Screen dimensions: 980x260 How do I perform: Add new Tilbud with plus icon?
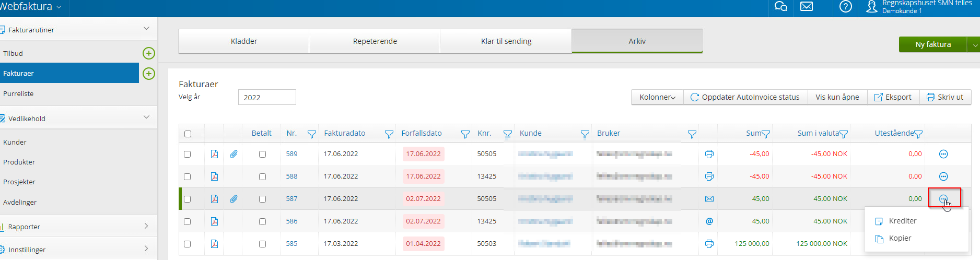coord(149,53)
